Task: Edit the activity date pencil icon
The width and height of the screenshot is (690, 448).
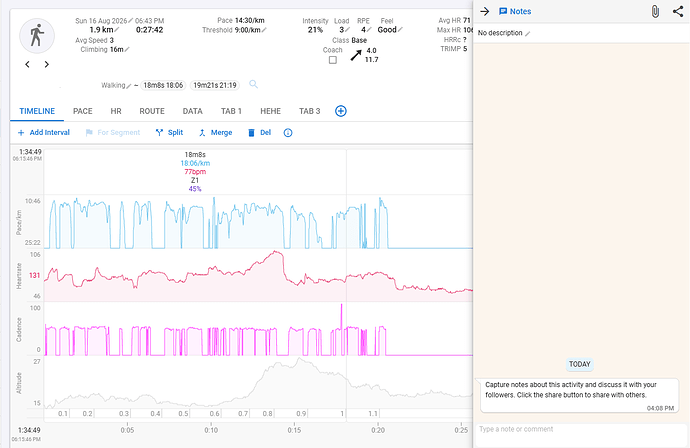Action: (x=131, y=21)
